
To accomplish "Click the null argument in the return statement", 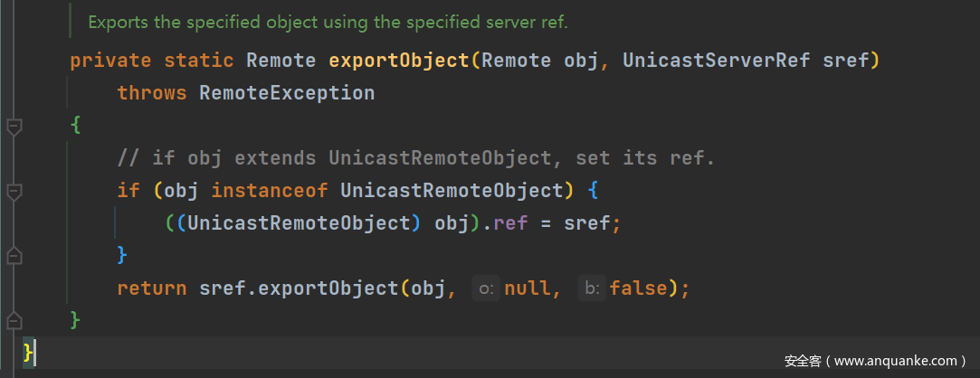I will pos(526,288).
